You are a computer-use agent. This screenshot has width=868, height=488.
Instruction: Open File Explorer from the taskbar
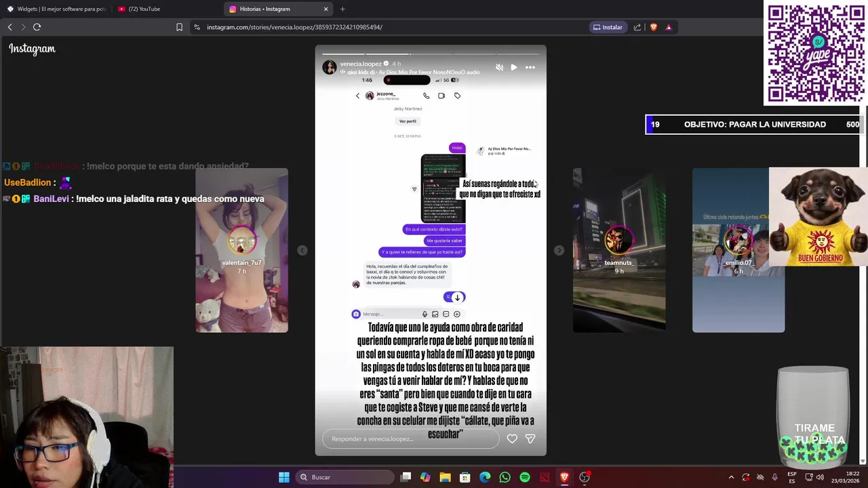pos(445,477)
